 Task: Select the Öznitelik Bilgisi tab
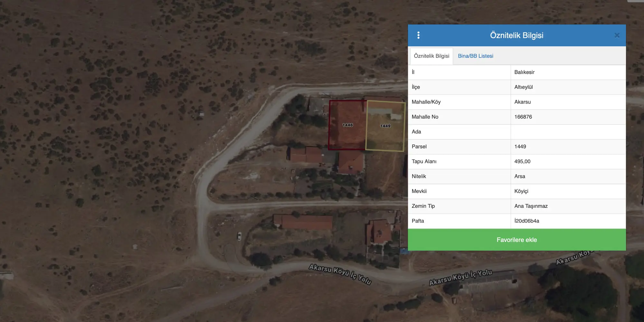431,56
